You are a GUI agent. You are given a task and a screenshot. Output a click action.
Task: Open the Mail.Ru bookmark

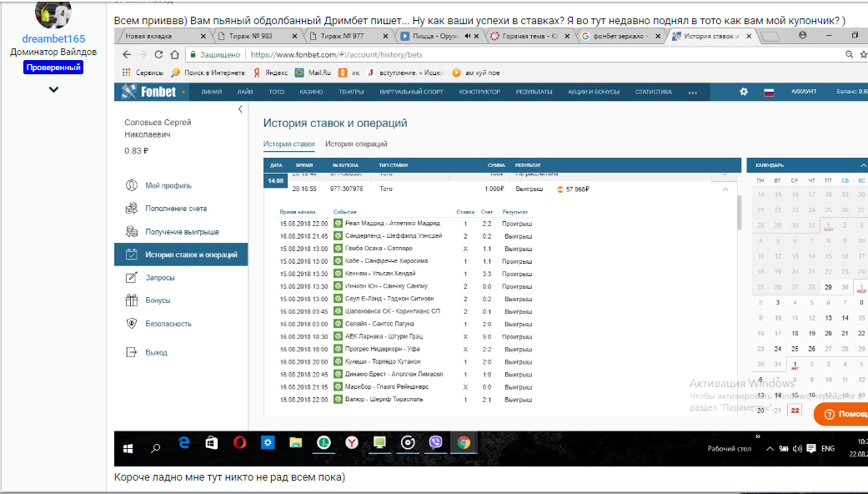tap(313, 73)
